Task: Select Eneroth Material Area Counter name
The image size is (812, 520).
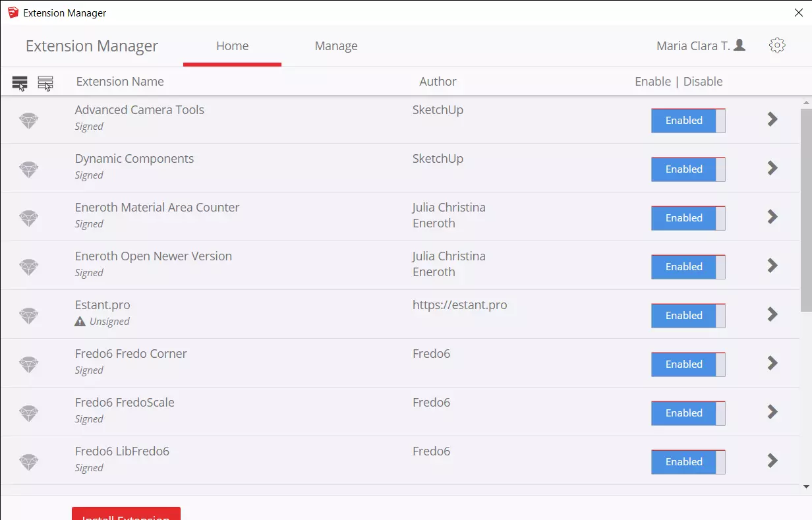Action: pyautogui.click(x=157, y=208)
